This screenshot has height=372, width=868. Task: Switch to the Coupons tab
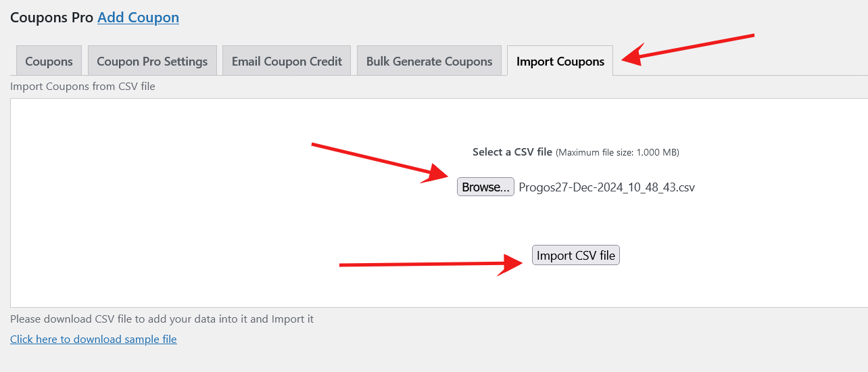tap(49, 62)
